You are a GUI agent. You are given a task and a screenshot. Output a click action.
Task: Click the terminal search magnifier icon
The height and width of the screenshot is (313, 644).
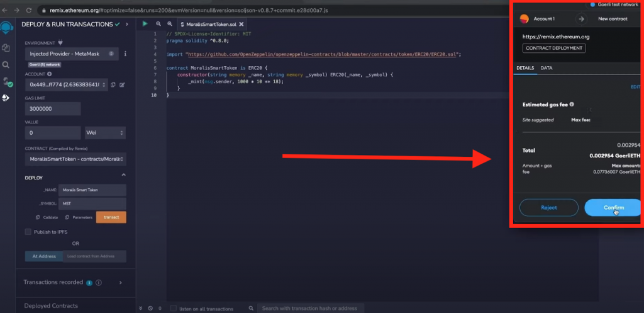(x=251, y=308)
